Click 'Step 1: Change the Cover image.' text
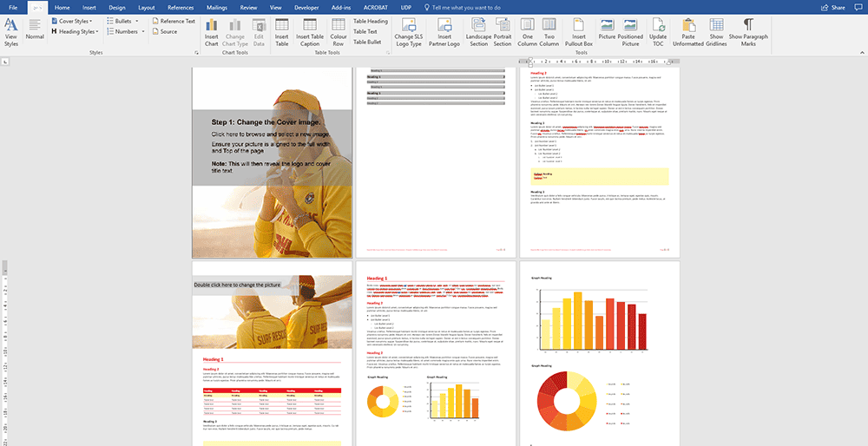This screenshot has height=446, width=868. coord(266,122)
